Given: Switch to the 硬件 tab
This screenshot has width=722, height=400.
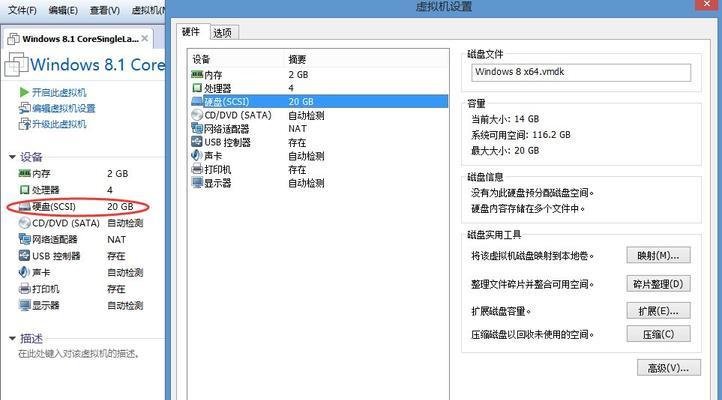Looking at the screenshot, I should click(191, 32).
